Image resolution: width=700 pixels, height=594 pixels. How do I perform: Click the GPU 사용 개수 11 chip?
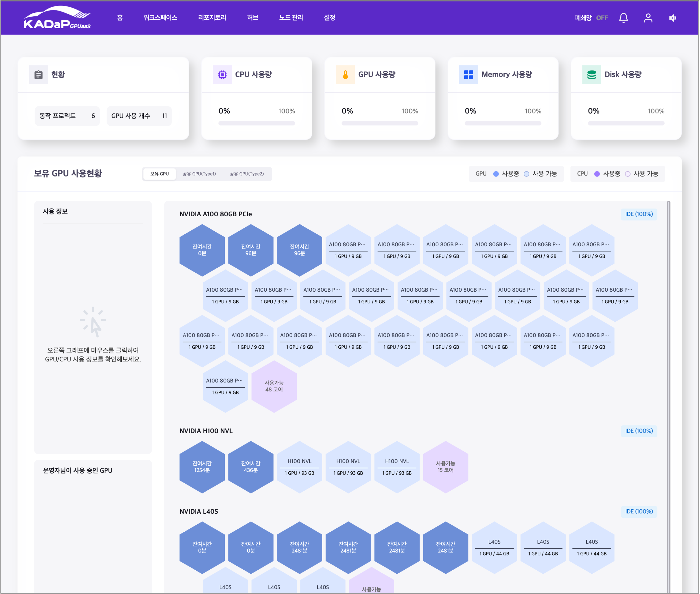139,116
